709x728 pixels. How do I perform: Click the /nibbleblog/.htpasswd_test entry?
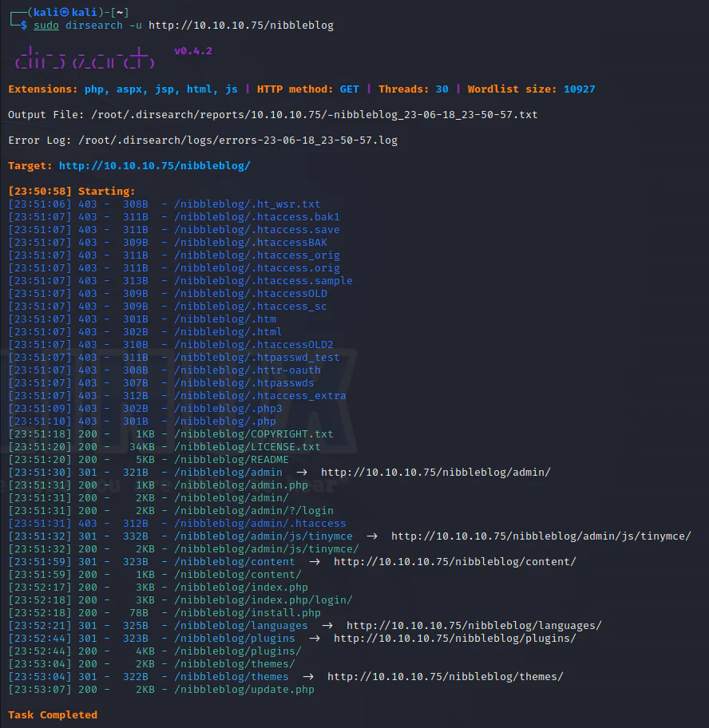coord(257,358)
